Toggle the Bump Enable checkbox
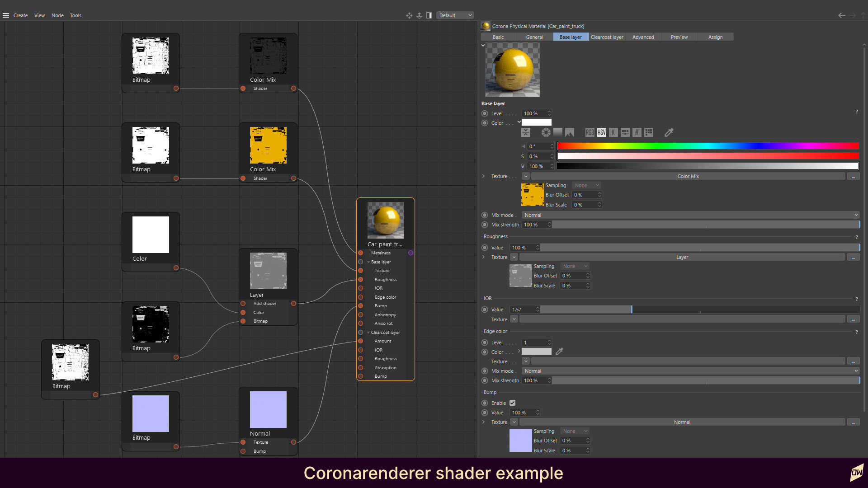868x488 pixels. pos(512,403)
